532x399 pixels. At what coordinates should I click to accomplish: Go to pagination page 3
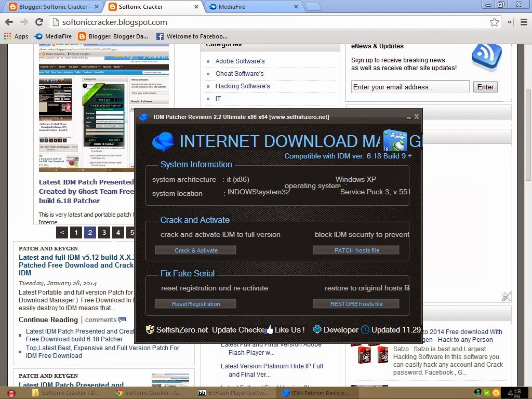click(x=104, y=232)
